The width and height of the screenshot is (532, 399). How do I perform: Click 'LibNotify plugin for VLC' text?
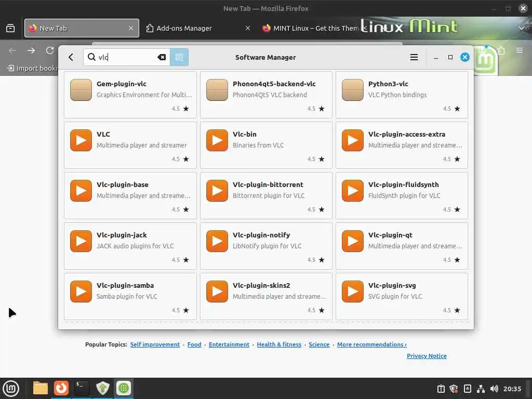click(x=267, y=246)
